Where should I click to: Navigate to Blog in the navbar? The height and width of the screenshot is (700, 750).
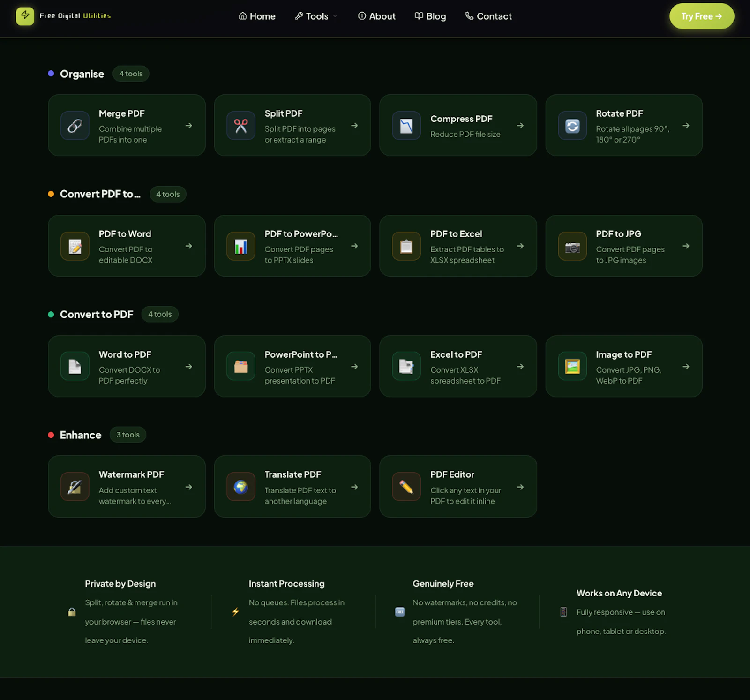430,16
